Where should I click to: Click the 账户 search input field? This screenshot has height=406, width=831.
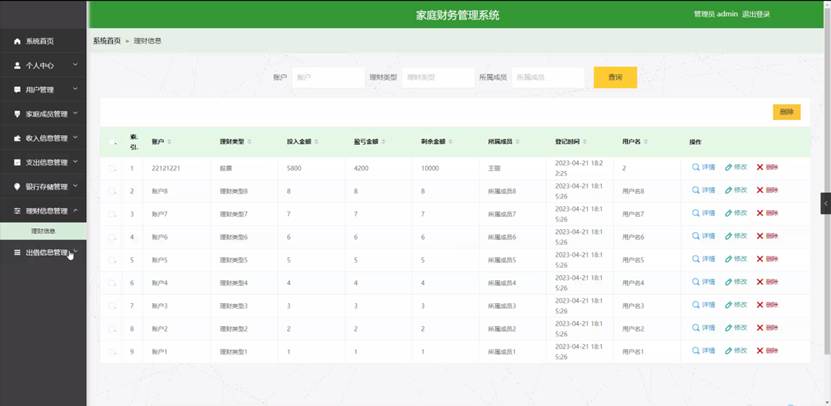click(x=327, y=77)
